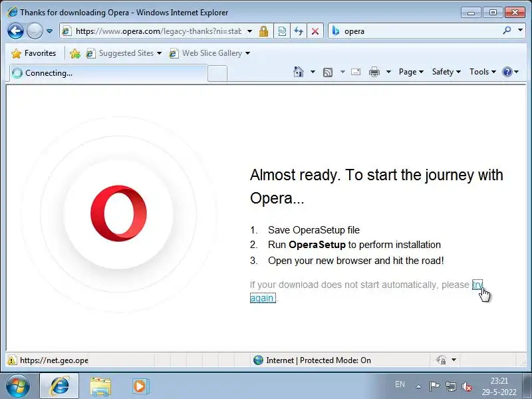Click the 'Almost ready' heading text
The height and width of the screenshot is (399, 532).
pos(376,186)
